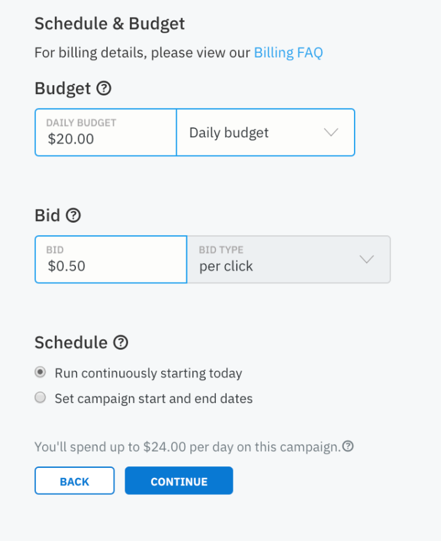Open the Daily budget type dropdown
This screenshot has width=441, height=541.
(265, 132)
